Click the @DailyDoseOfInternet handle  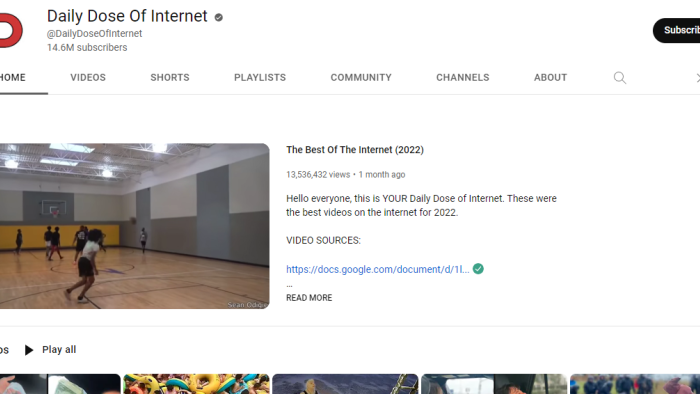point(94,33)
